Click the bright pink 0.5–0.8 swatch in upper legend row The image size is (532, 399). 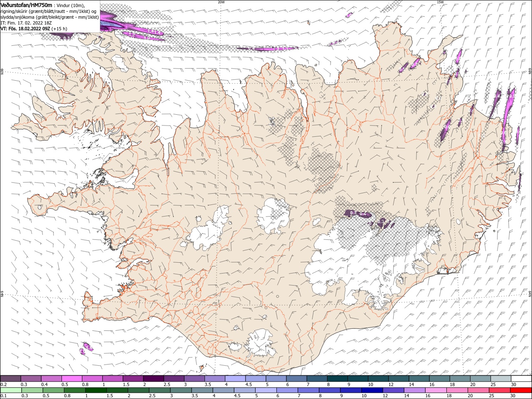pos(71,379)
